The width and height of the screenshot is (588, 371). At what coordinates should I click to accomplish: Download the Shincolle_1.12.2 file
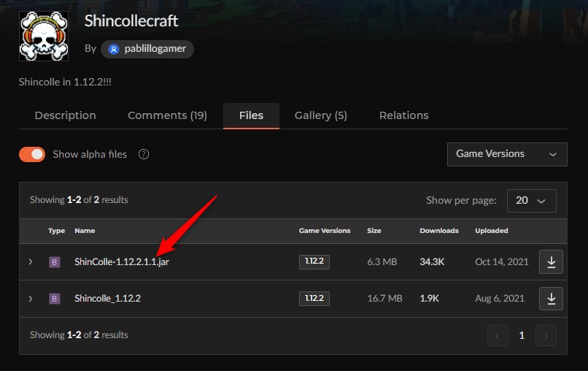pos(551,299)
